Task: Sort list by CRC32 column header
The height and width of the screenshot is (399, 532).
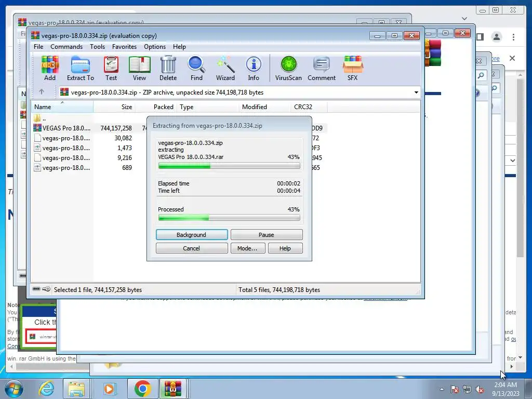Action: point(309,107)
